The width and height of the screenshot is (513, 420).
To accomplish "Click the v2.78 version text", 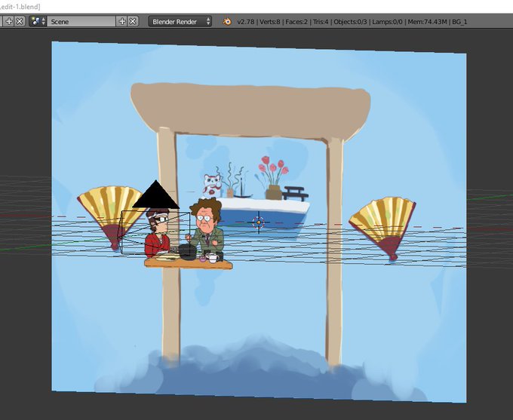I will pyautogui.click(x=246, y=22).
